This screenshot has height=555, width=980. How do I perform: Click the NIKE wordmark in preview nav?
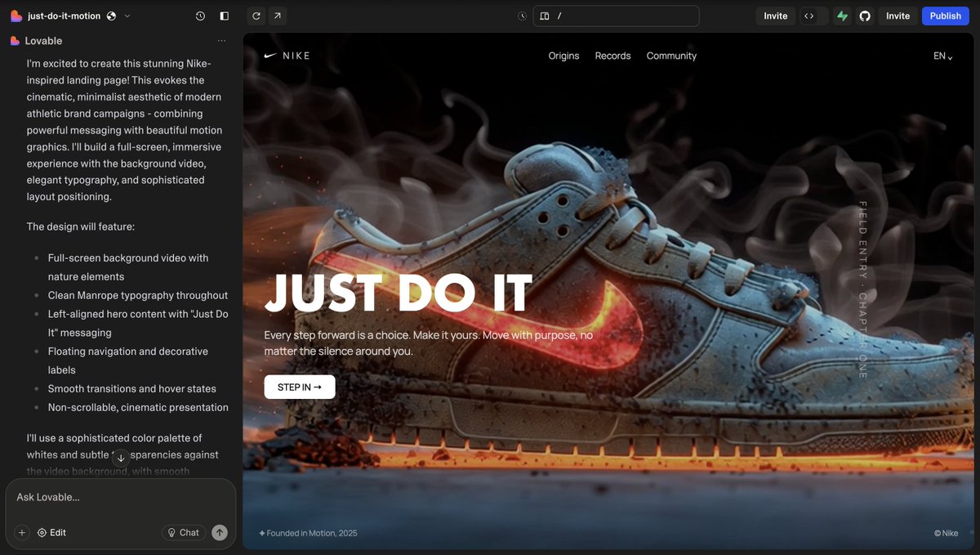tap(296, 56)
